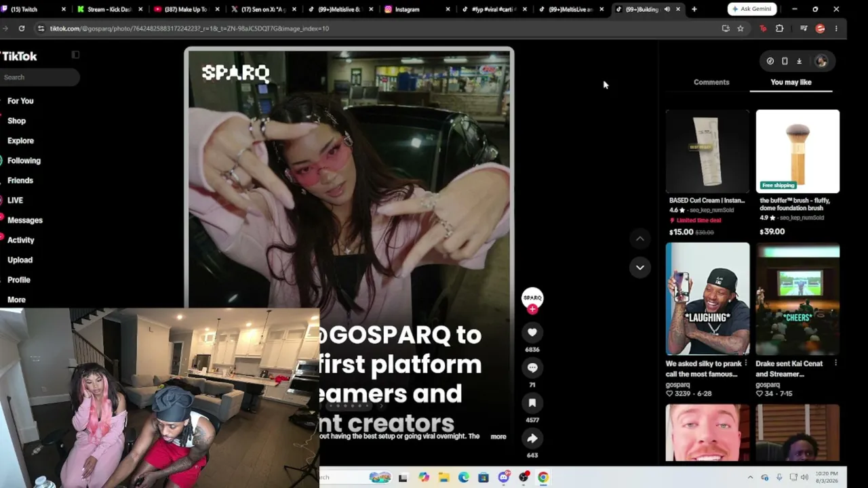Open the BASED Curl Cream product thumbnail

(707, 151)
